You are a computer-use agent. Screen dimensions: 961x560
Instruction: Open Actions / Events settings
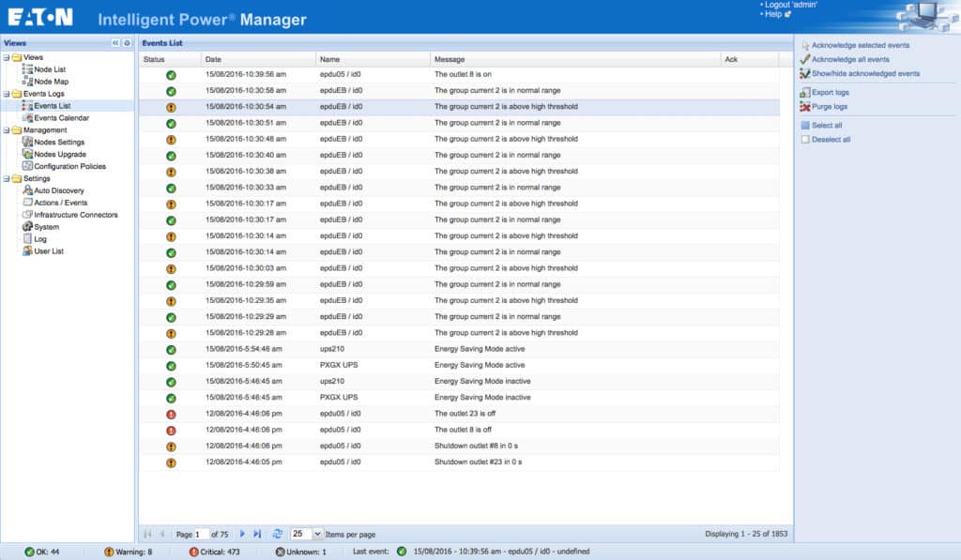pyautogui.click(x=60, y=203)
